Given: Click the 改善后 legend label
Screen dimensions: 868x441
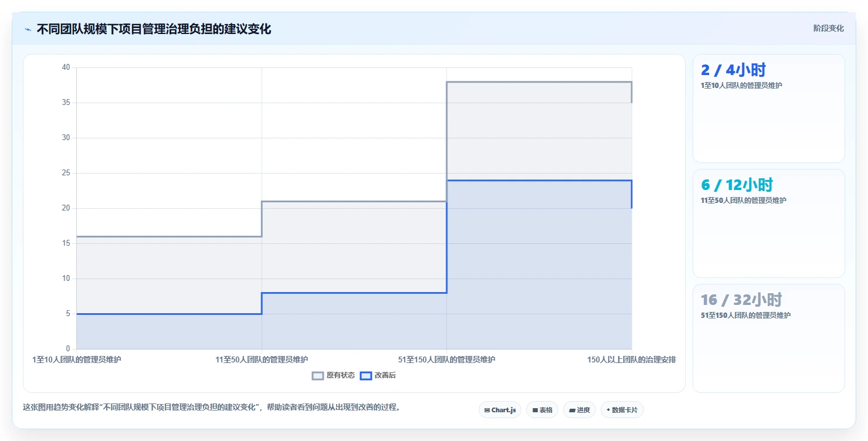Looking at the screenshot, I should (385, 375).
